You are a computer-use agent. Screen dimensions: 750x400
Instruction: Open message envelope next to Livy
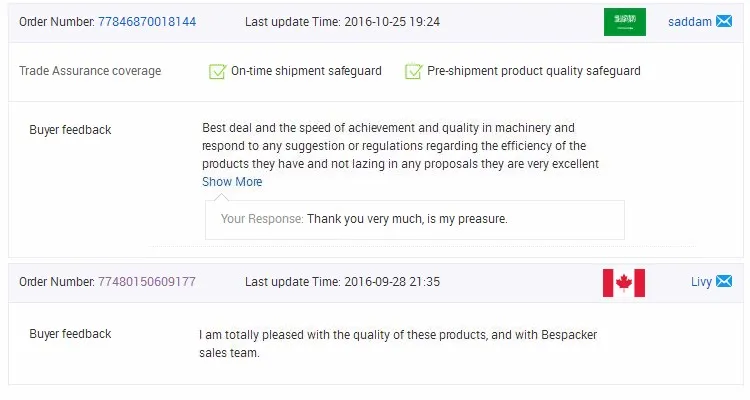(x=724, y=281)
